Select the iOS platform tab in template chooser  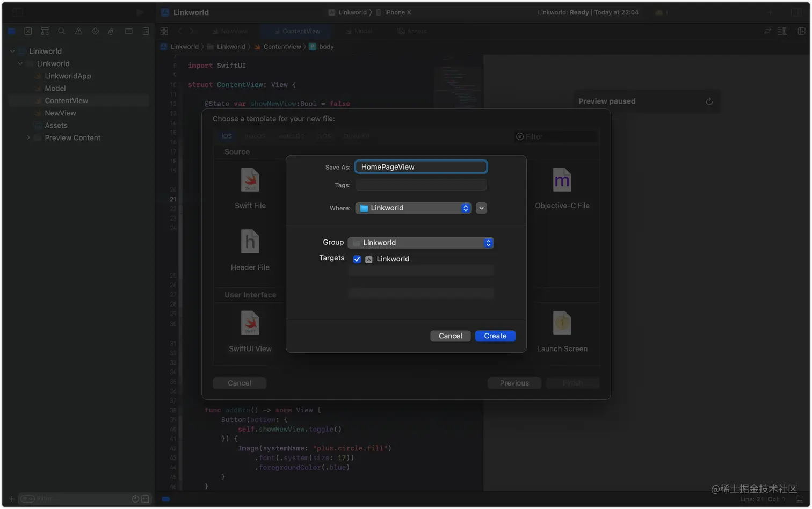click(227, 136)
